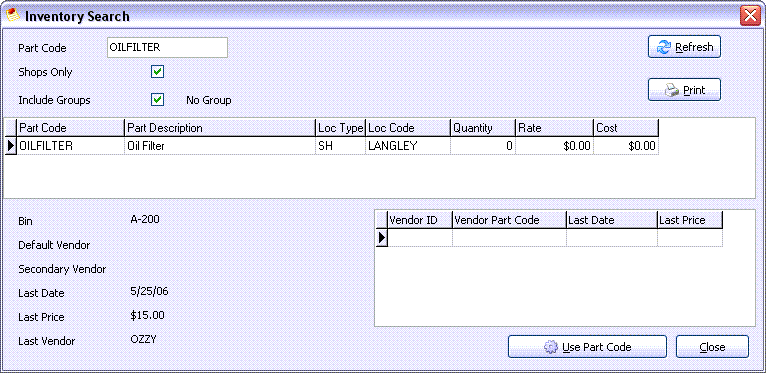766x373 pixels.
Task: Click the Rate column header
Action: click(554, 128)
